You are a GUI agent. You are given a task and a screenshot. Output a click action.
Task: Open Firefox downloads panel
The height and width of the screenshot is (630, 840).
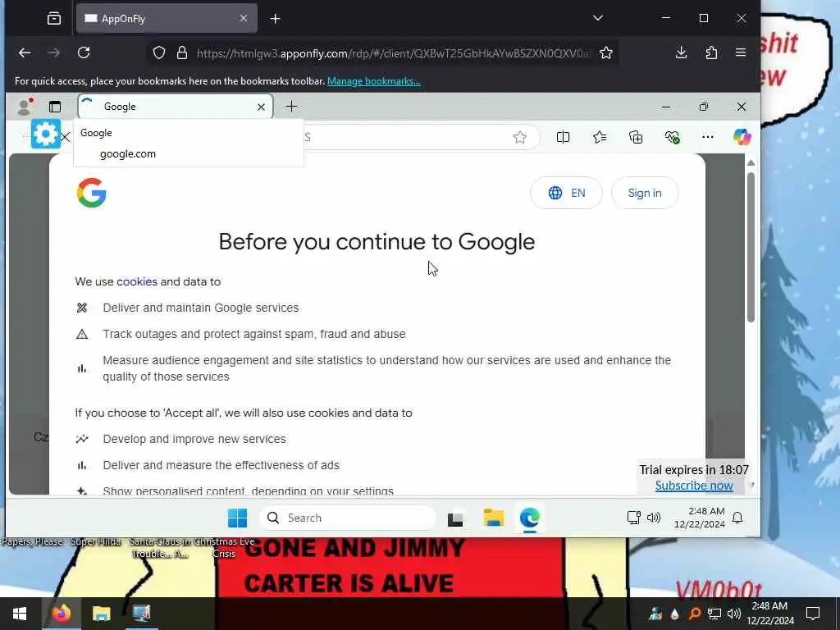click(682, 52)
